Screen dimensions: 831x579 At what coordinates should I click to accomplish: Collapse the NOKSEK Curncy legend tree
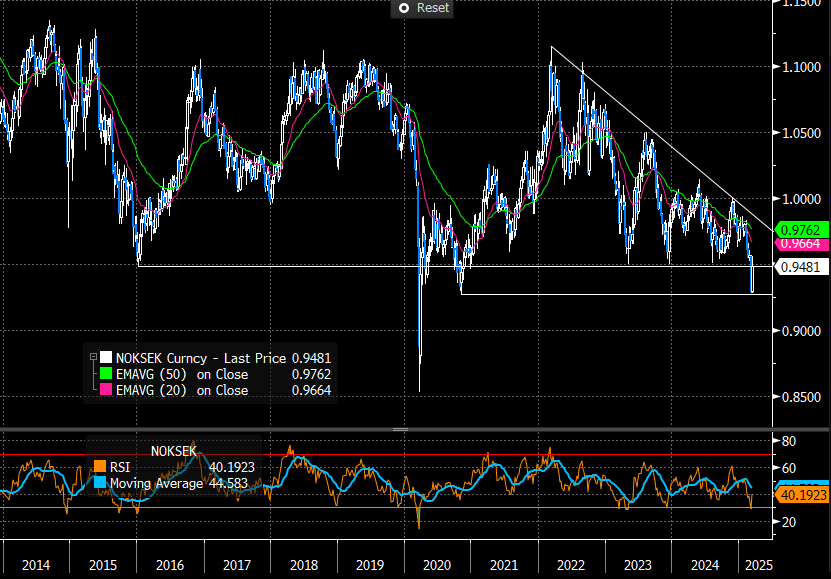[x=93, y=358]
